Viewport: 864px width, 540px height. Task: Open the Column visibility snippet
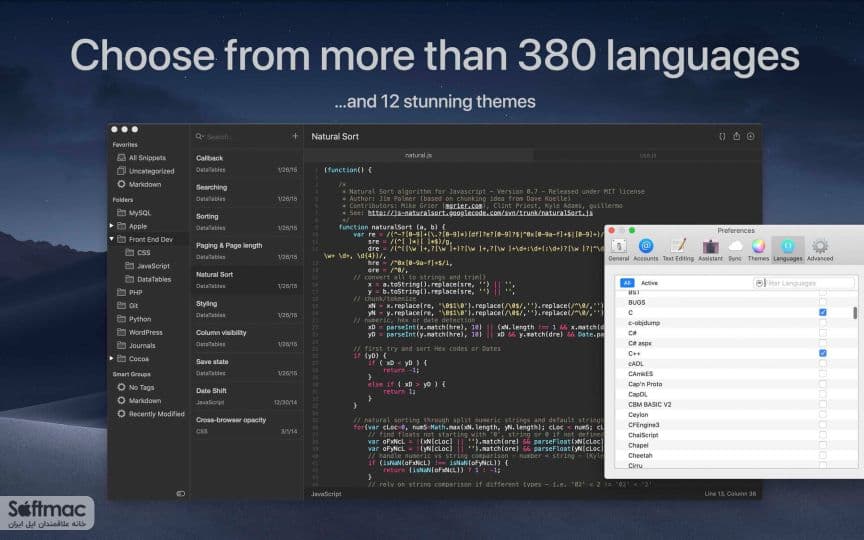[x=246, y=338]
